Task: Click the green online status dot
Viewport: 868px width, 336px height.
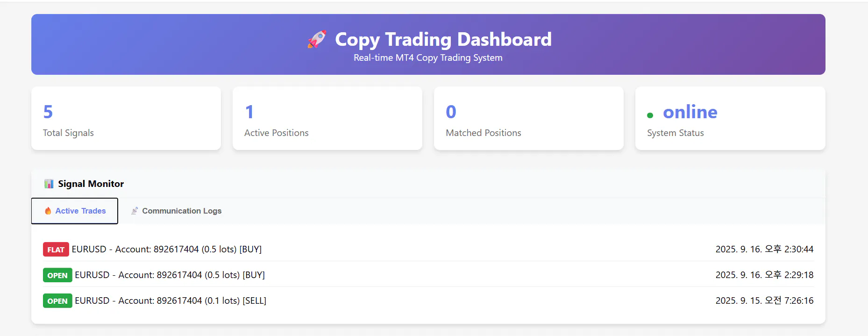Action: 650,115
